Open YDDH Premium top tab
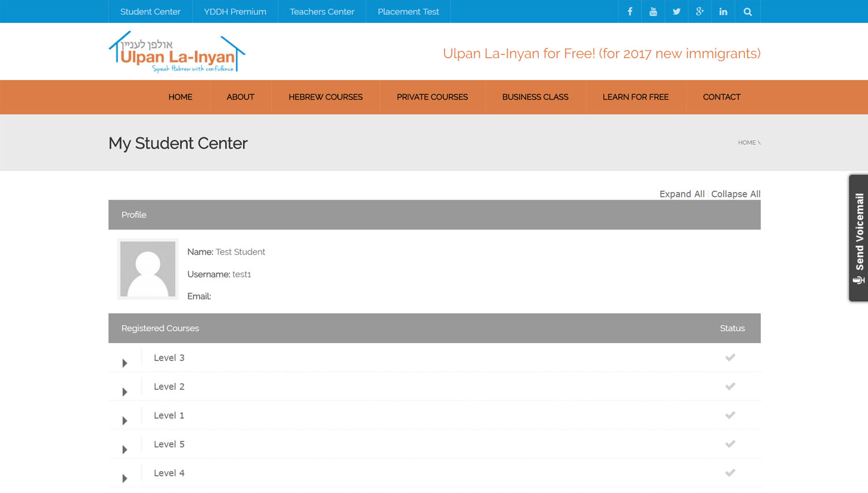 point(234,12)
